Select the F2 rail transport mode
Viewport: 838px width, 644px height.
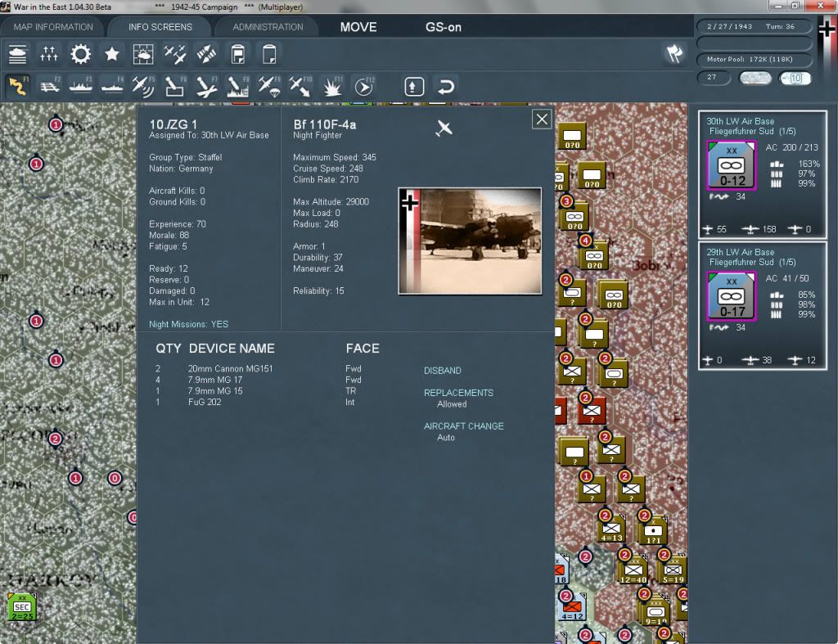(x=50, y=86)
